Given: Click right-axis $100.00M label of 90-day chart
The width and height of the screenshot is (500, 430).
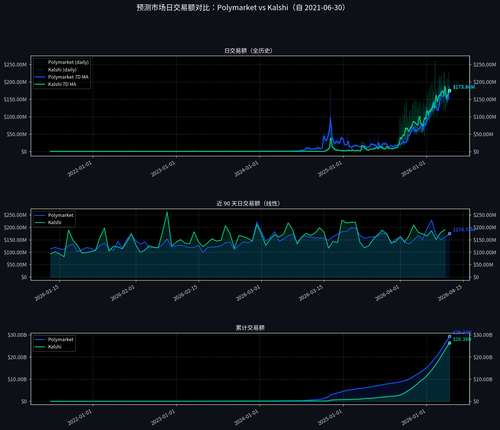Looking at the screenshot, I should point(485,252).
